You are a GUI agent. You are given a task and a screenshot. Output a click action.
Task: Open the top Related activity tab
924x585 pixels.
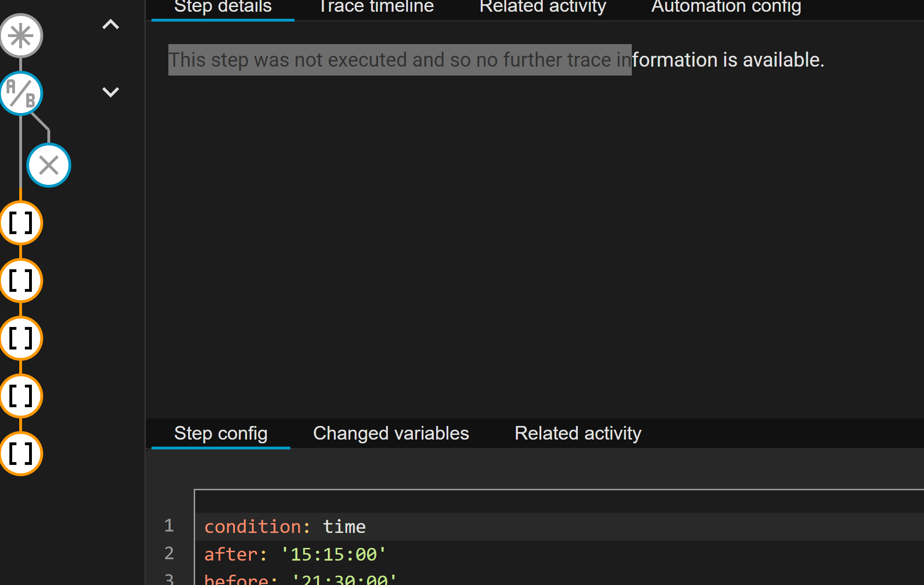pos(543,7)
